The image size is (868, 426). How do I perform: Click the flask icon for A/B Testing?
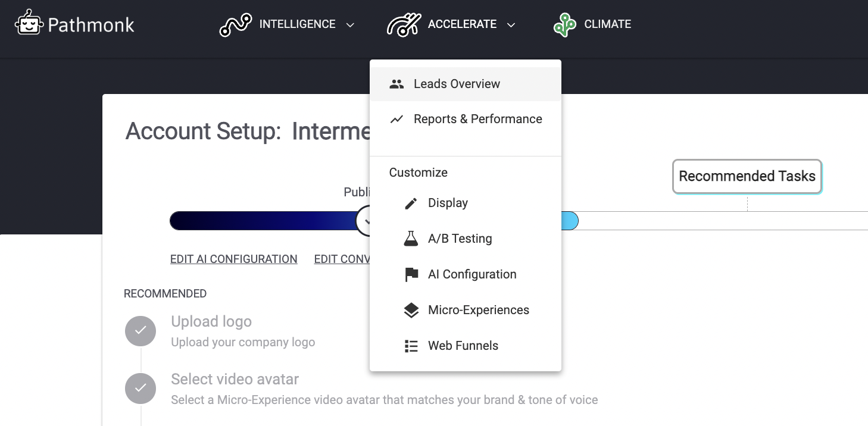coord(411,239)
